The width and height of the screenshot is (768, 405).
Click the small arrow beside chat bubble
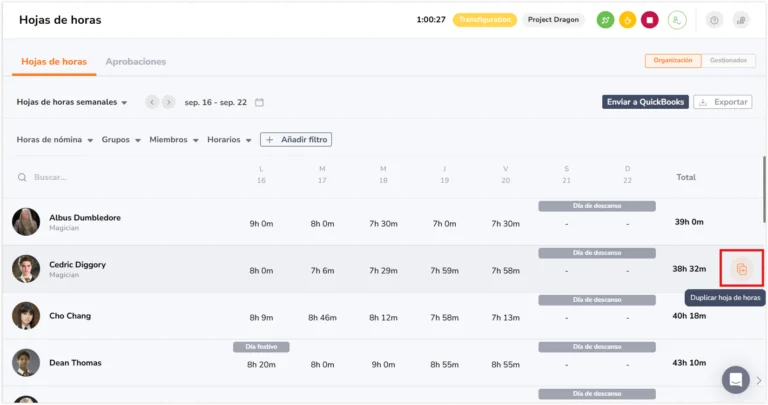[x=759, y=380]
